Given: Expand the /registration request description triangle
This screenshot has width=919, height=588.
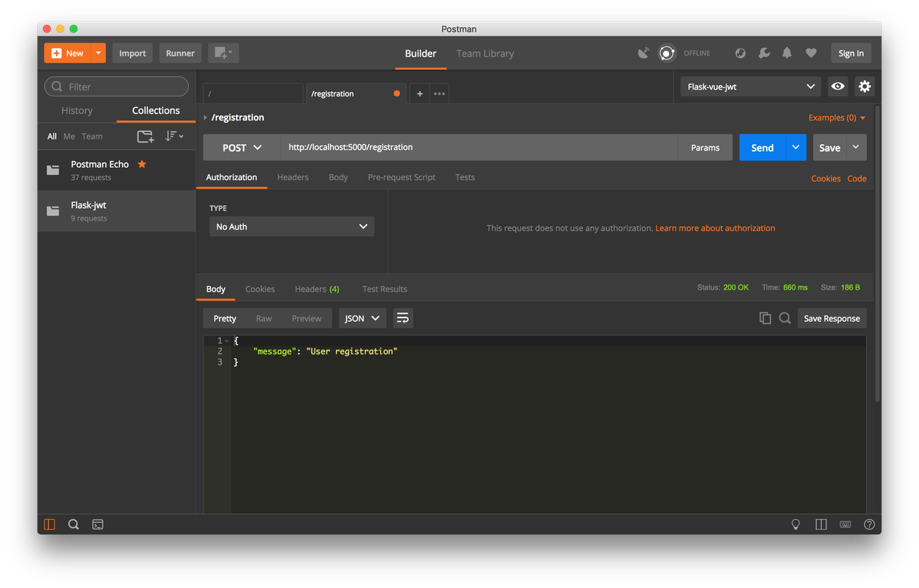Looking at the screenshot, I should coord(205,118).
